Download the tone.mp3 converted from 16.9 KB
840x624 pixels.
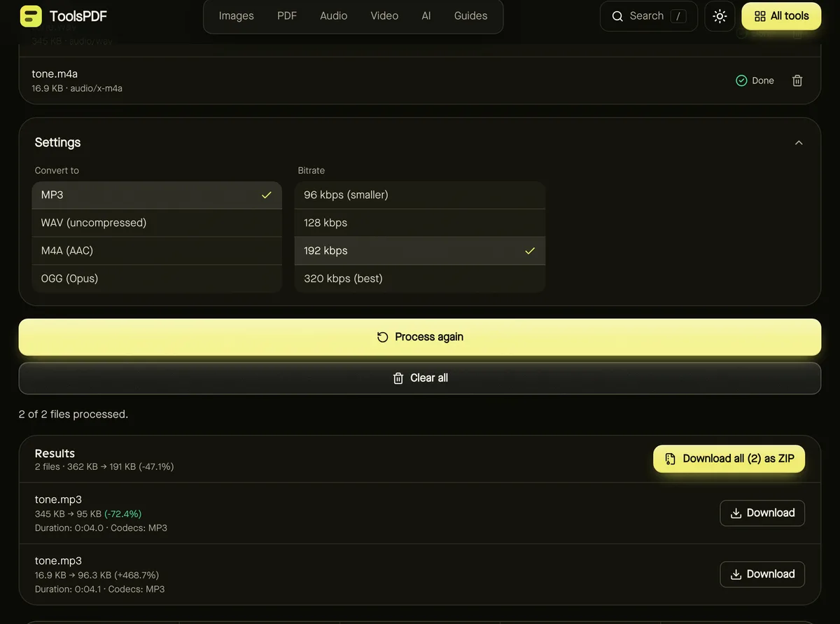click(762, 574)
